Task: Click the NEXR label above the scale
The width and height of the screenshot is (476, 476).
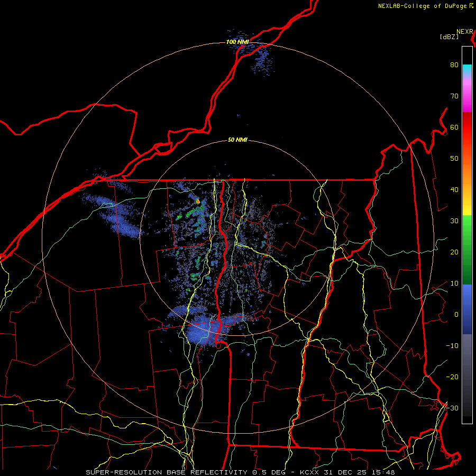Action: tap(465, 32)
